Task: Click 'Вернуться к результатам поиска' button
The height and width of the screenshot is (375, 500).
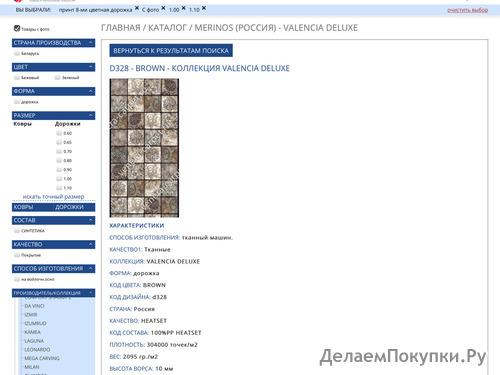Action: tap(171, 51)
